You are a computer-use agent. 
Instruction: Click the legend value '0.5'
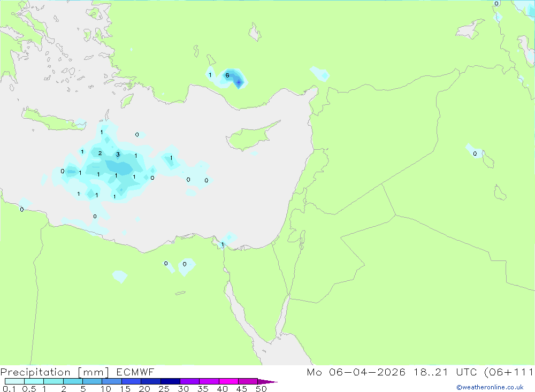pos(29,389)
